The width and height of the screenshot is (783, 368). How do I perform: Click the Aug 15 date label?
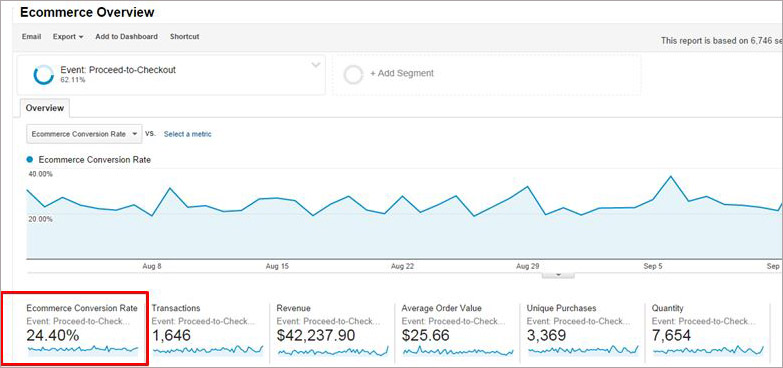[x=277, y=267]
